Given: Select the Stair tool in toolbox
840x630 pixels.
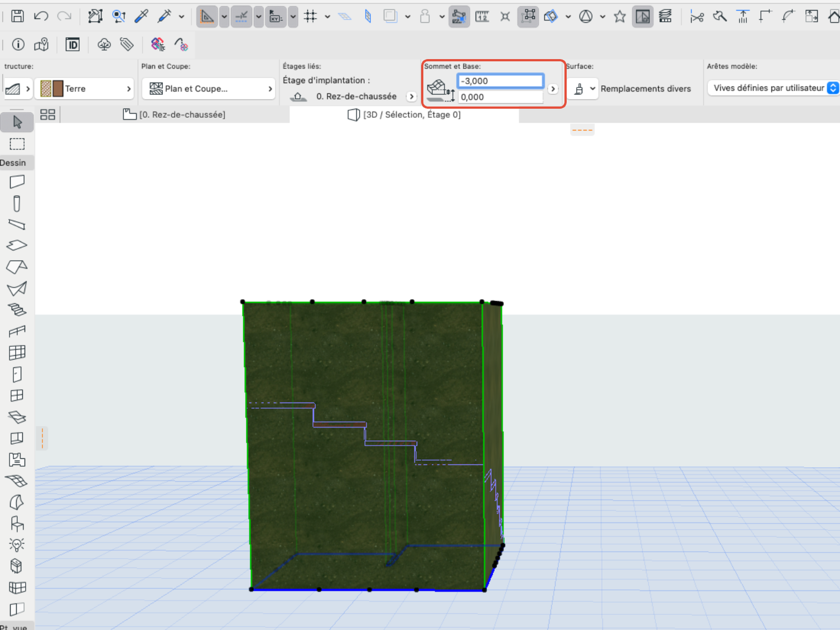Looking at the screenshot, I should pos(17,309).
